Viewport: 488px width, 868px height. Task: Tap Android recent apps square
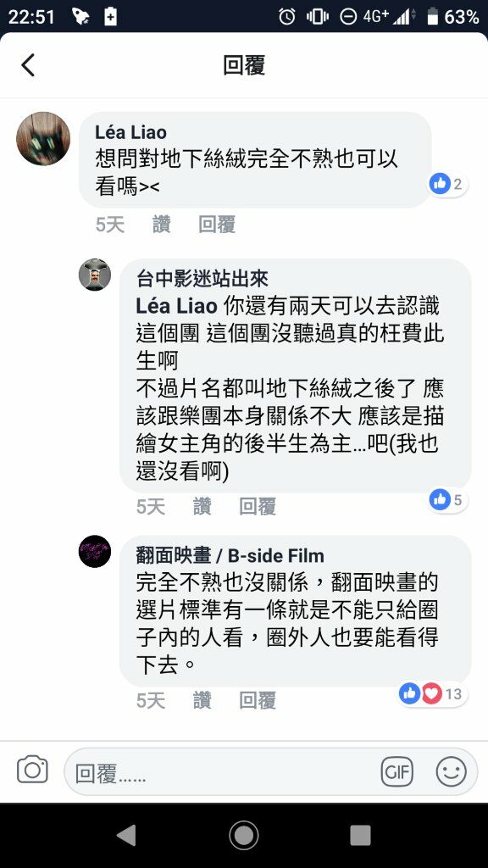pos(360,835)
